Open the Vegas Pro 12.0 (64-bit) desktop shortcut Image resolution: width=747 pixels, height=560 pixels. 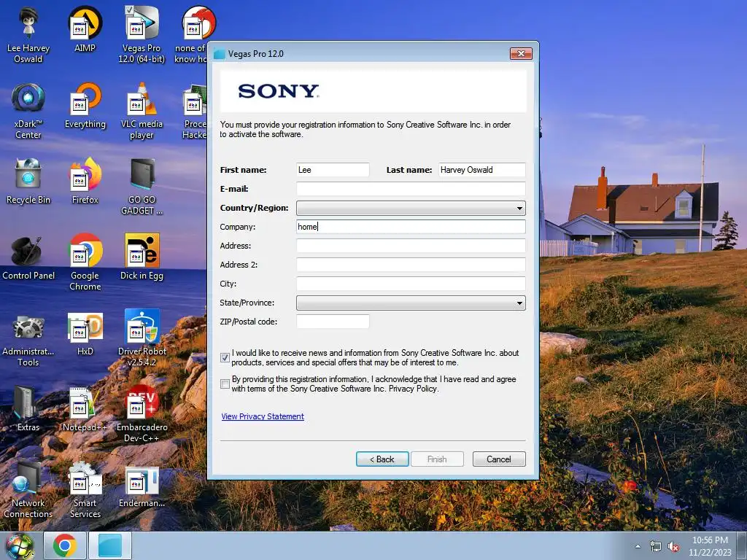142,35
